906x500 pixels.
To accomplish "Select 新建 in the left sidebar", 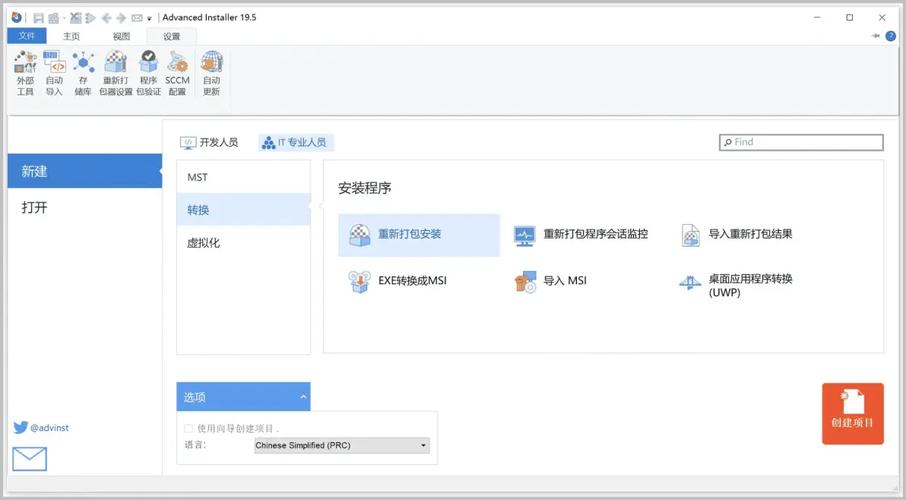I will click(85, 171).
